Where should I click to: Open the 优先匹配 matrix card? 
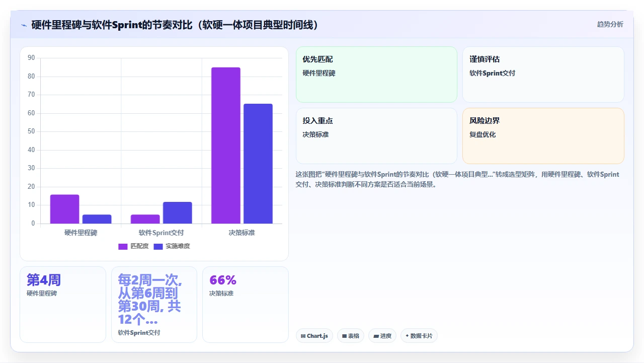[376, 75]
